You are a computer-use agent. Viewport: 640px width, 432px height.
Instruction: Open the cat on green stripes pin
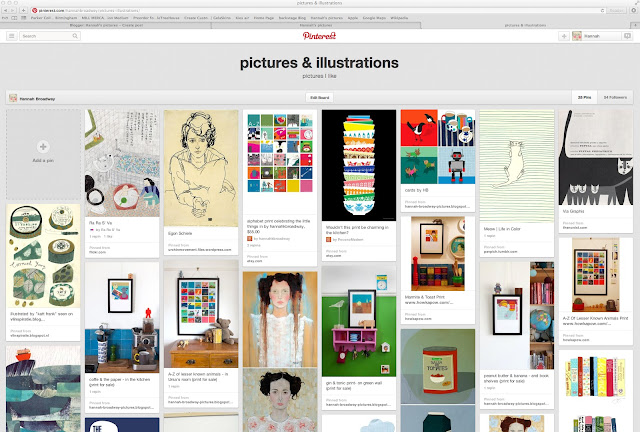point(517,165)
